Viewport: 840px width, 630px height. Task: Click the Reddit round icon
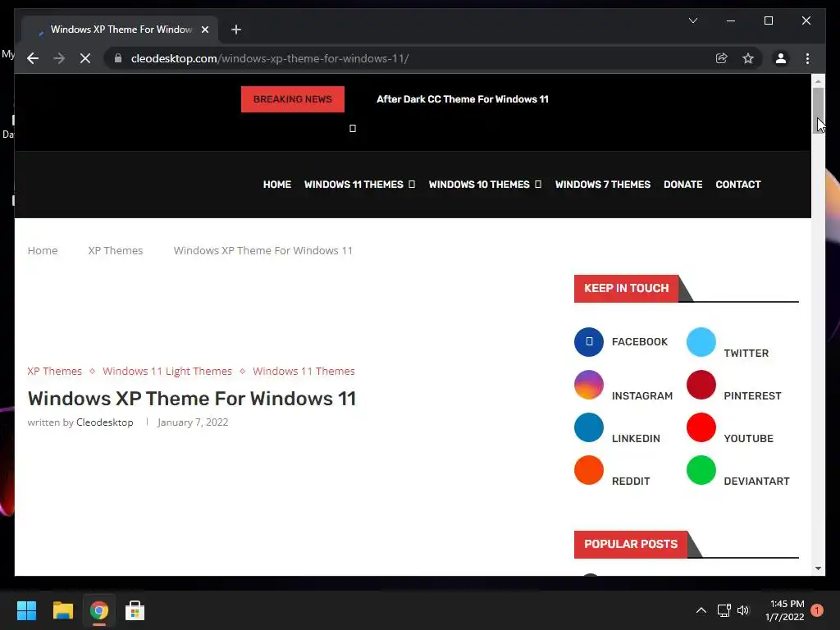pos(589,470)
